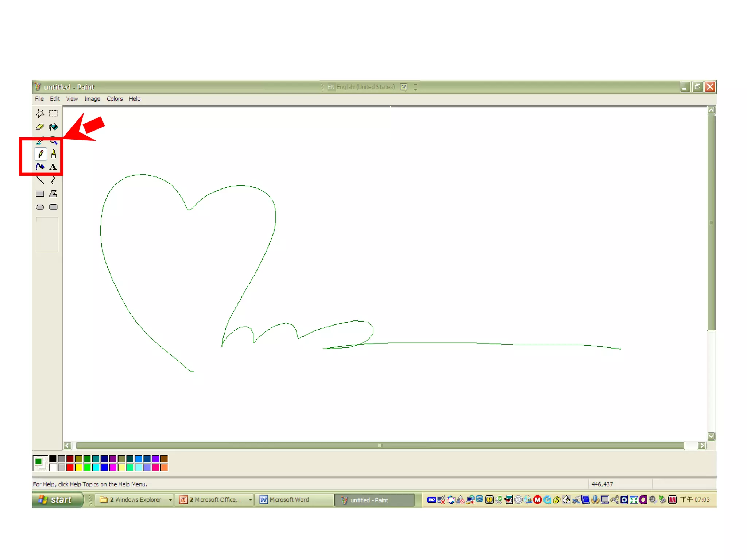This screenshot has width=747, height=560.
Task: Open the Image menu
Action: point(92,99)
